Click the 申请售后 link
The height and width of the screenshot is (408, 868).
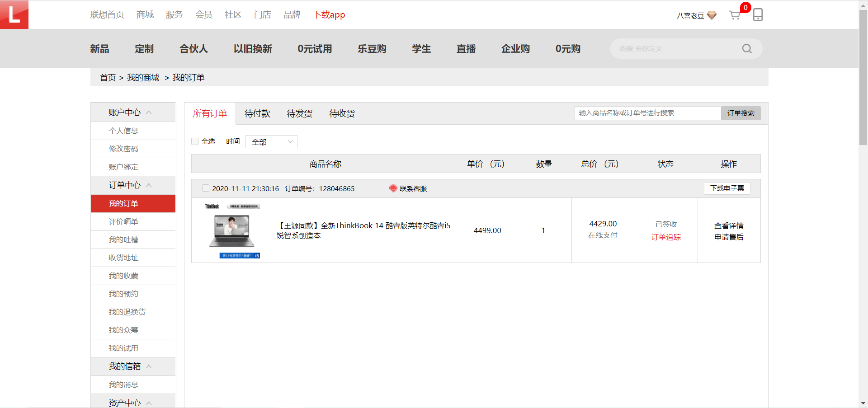point(729,237)
